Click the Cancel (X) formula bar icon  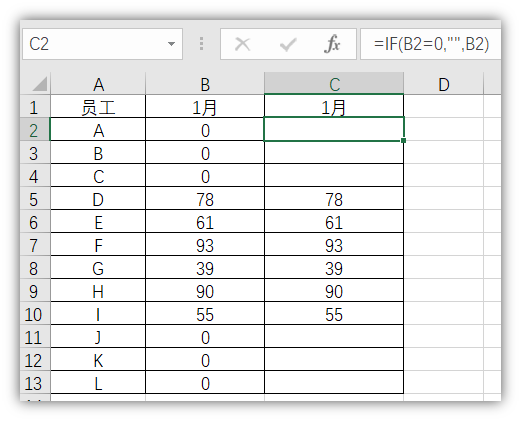pos(242,44)
